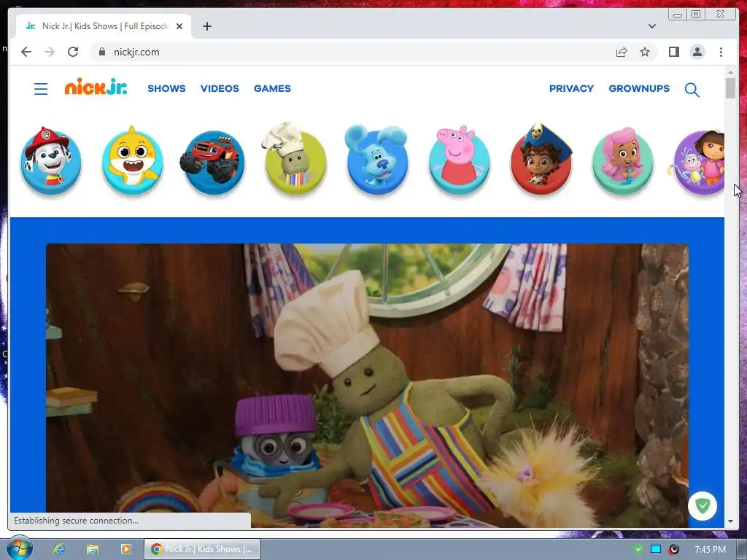Select the Baby Shark character icon
This screenshot has width=747, height=560.
133,160
